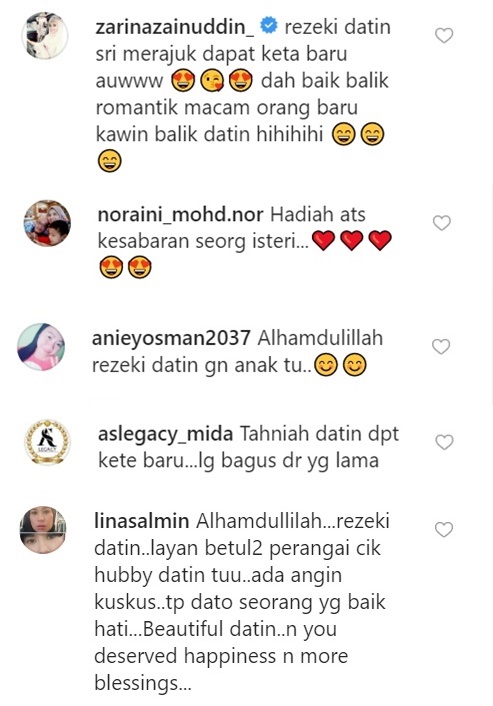Like zarinazainuddin_'s comment with heart icon
The width and height of the screenshot is (493, 706).
(444, 36)
